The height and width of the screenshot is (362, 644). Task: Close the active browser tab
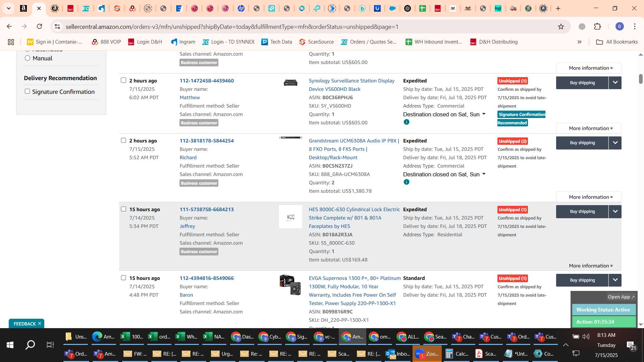coord(39,8)
